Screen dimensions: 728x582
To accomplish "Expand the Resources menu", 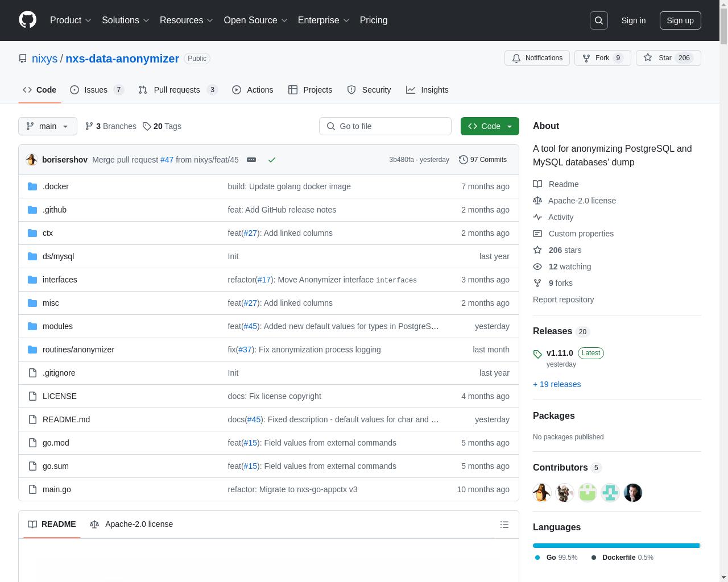I will (x=187, y=20).
